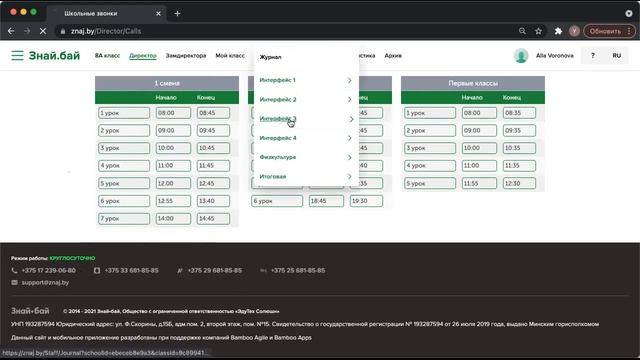The height and width of the screenshot is (360, 640).
Task: Click phone number +375 17 239-06-80
Action: click(x=49, y=270)
